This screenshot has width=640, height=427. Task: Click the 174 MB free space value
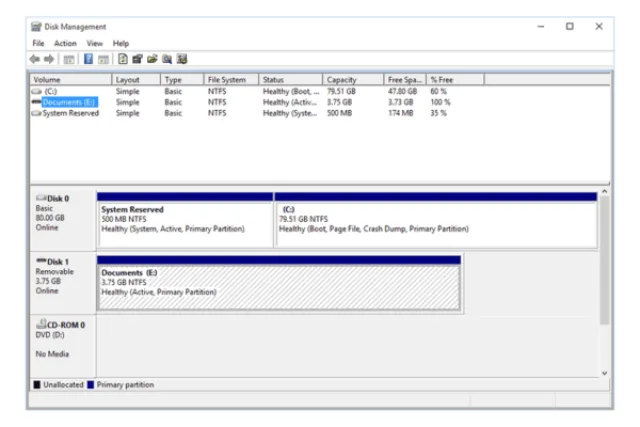click(x=400, y=113)
